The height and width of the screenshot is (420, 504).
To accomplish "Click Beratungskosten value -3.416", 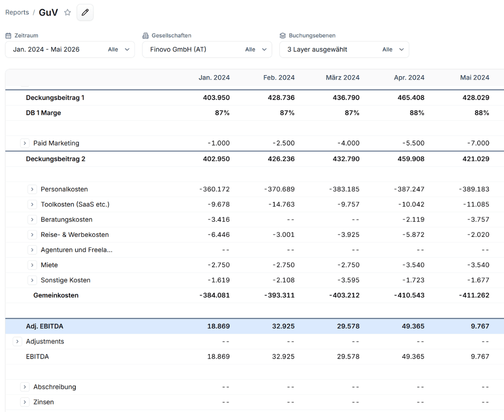I will [219, 220].
